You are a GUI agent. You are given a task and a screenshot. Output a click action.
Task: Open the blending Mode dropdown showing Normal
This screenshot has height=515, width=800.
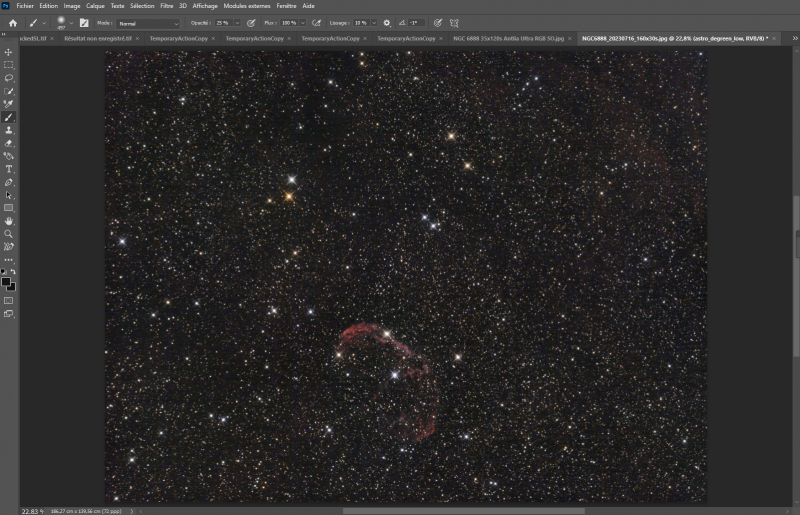click(148, 23)
